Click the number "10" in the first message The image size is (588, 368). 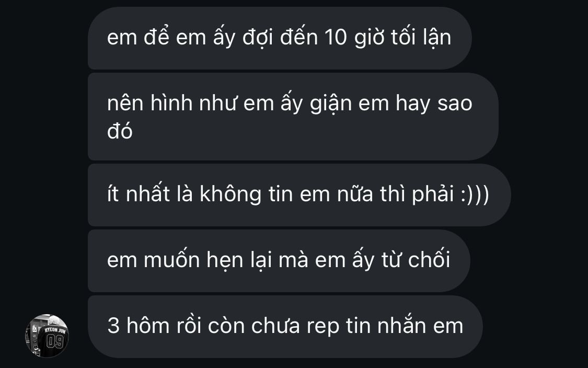click(336, 38)
